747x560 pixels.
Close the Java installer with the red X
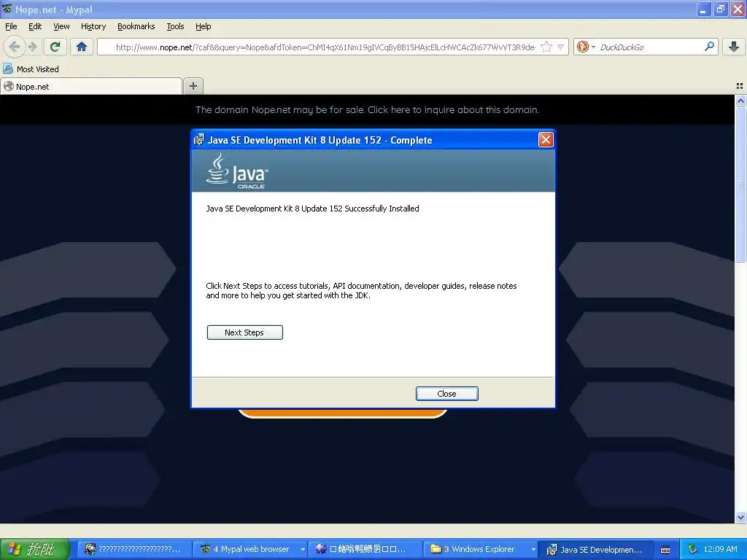click(546, 139)
